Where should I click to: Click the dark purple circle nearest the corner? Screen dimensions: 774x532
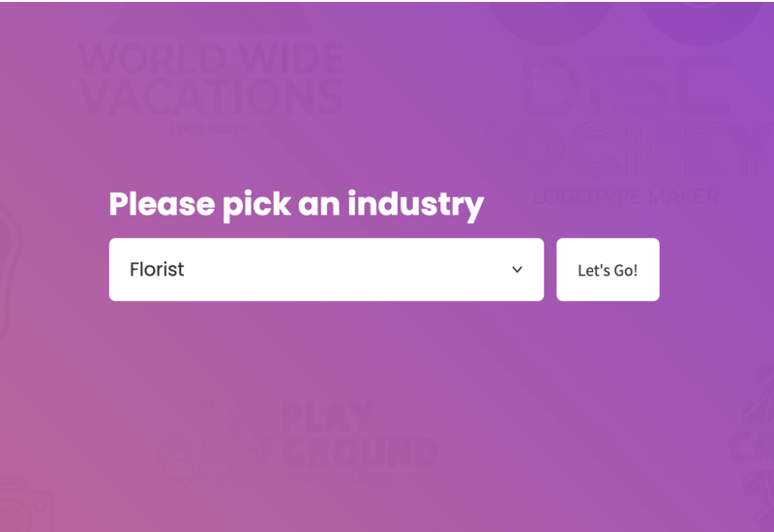click(701, 22)
